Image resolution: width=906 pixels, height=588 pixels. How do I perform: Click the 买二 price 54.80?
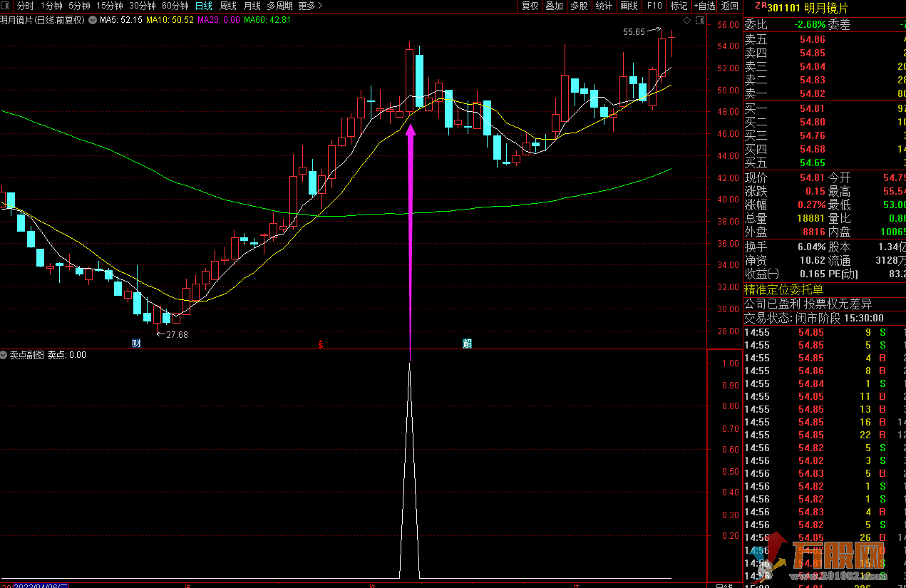click(x=812, y=122)
